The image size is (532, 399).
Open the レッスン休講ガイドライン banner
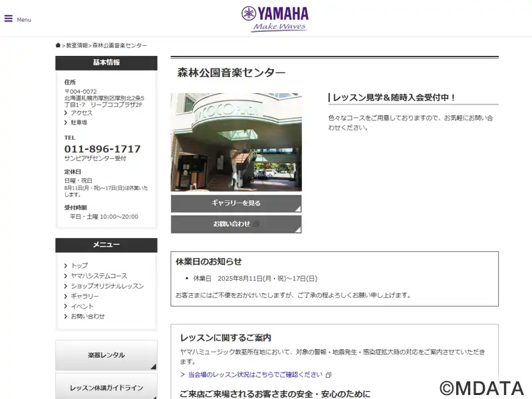point(106,386)
